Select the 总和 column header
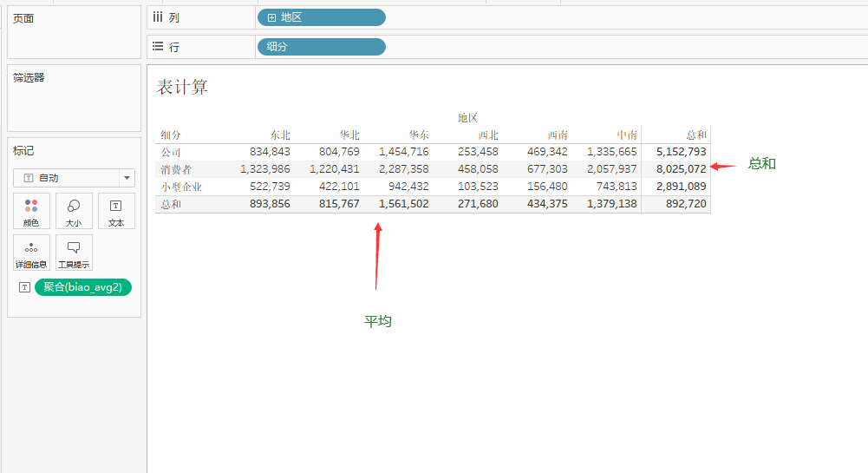The image size is (868, 473). pyautogui.click(x=696, y=135)
